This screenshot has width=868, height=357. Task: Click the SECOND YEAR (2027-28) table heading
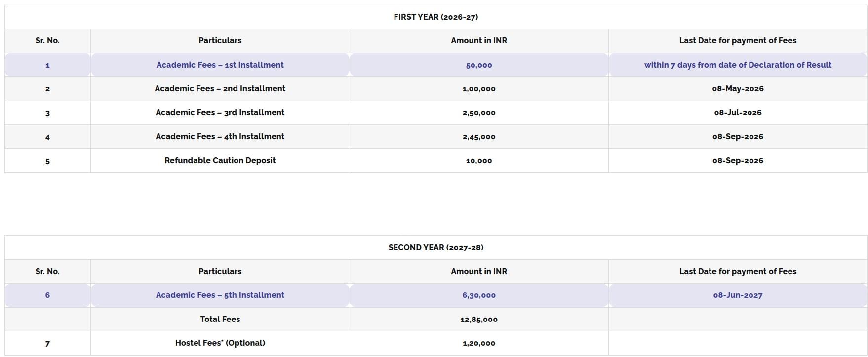(x=435, y=248)
